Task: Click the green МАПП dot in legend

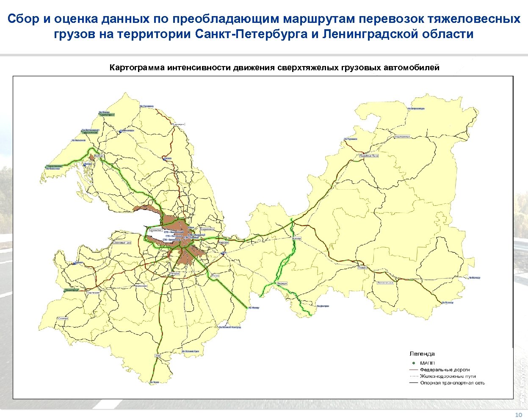Action: coord(414,363)
